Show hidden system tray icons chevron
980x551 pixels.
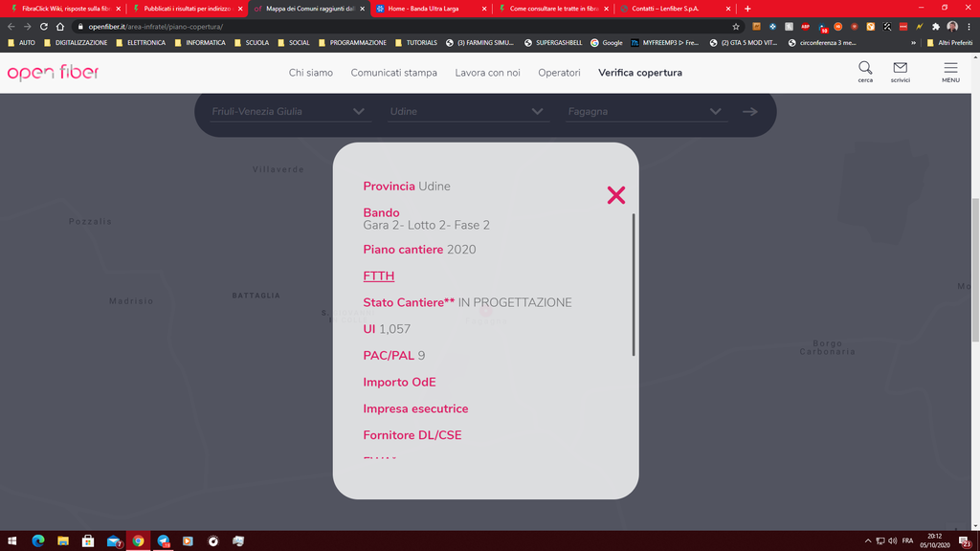point(867,541)
